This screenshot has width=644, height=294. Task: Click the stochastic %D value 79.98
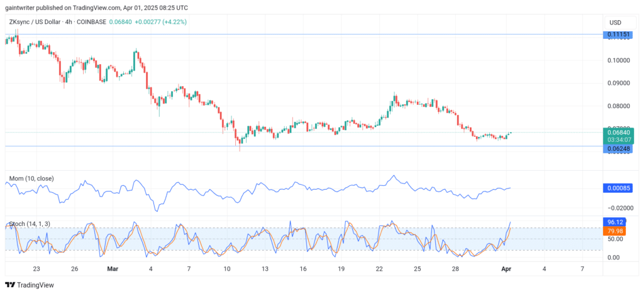tap(614, 231)
